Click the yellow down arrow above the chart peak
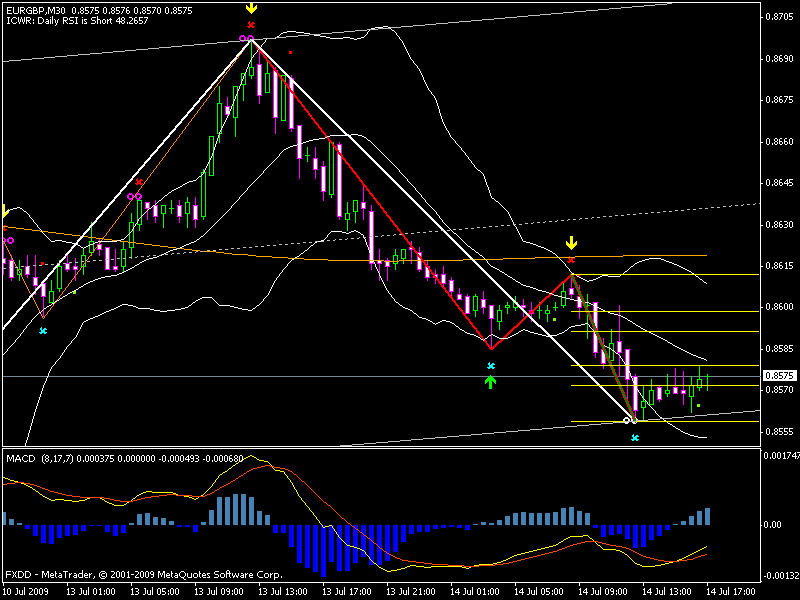The width and height of the screenshot is (800, 600). pos(251,8)
